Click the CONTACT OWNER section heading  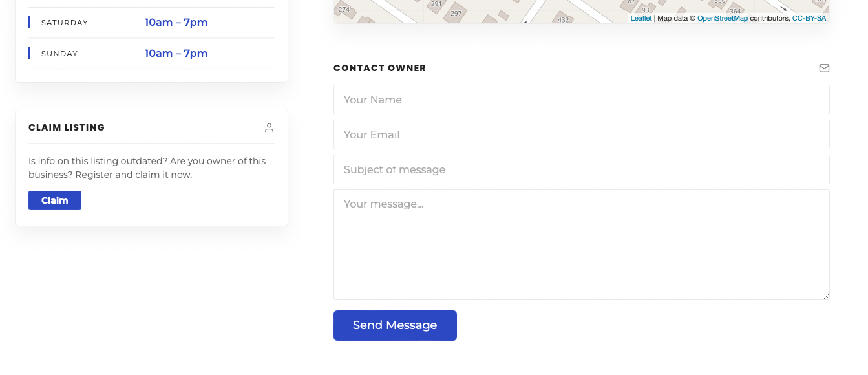pyautogui.click(x=379, y=68)
